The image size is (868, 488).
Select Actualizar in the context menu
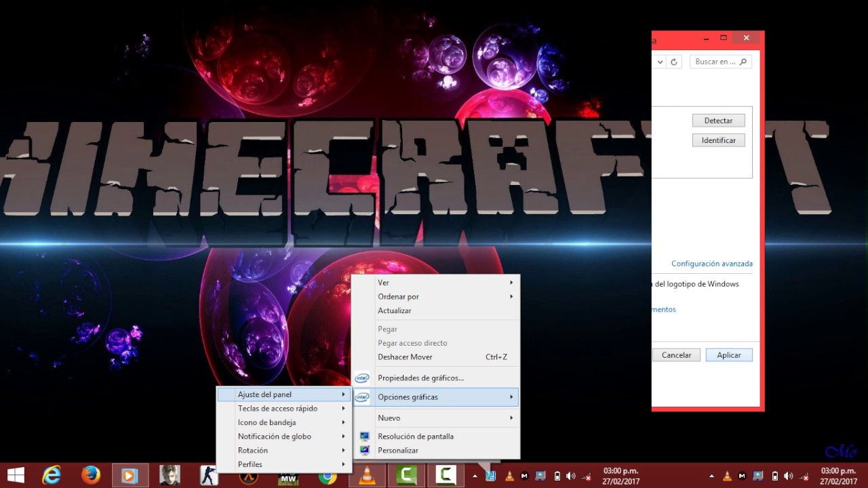point(435,310)
